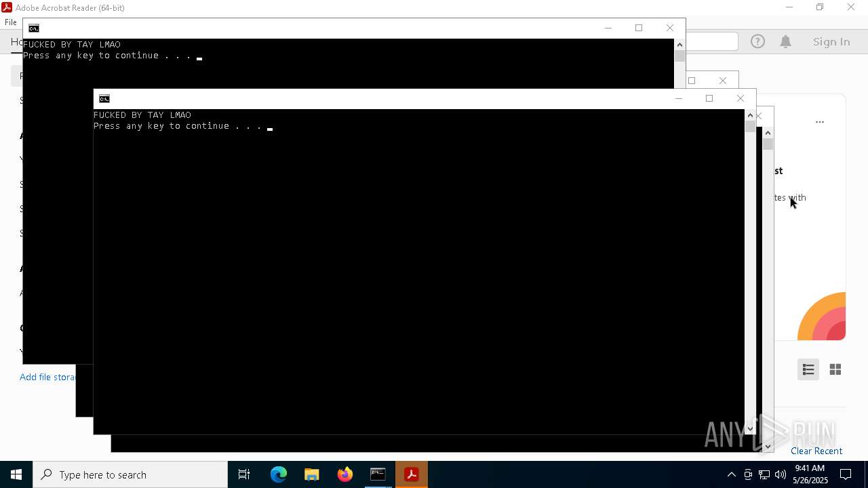Image resolution: width=868 pixels, height=488 pixels.
Task: Close the front command prompt window
Action: tap(741, 99)
